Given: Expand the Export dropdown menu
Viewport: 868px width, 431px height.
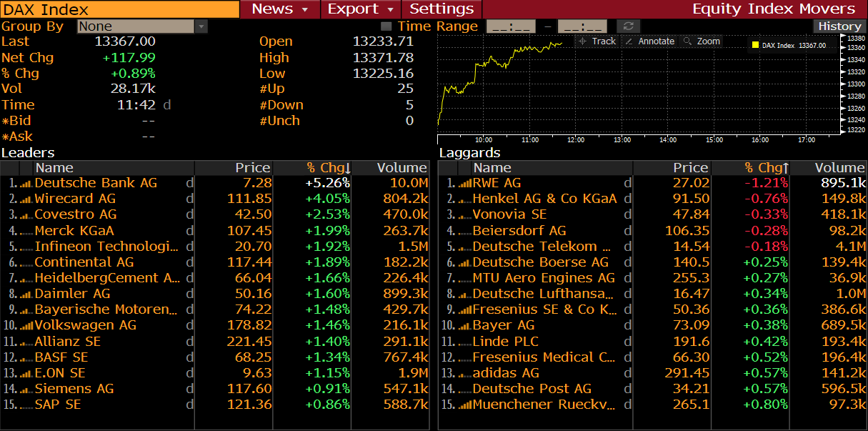Looking at the screenshot, I should click(361, 9).
